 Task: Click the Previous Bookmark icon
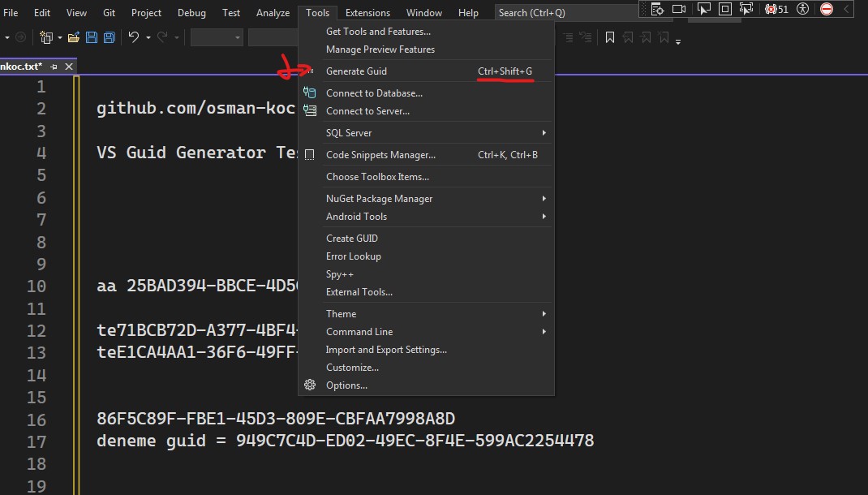[628, 37]
